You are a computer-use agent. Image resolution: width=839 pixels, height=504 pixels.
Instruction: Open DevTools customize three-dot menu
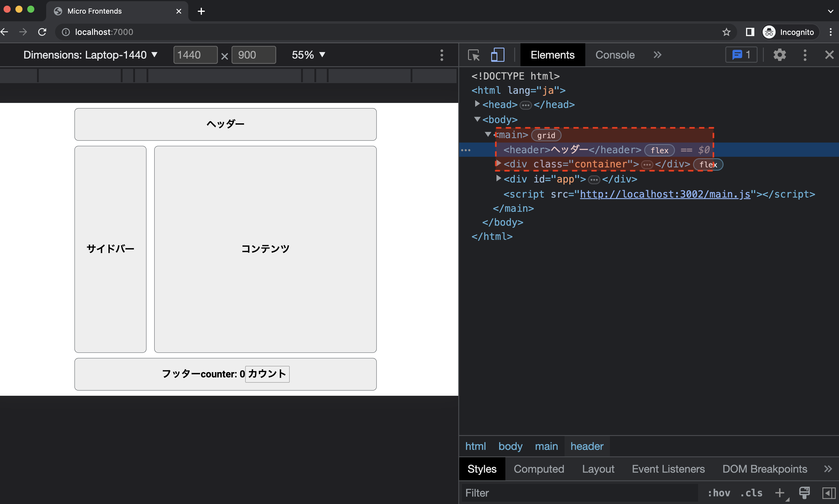tap(805, 55)
